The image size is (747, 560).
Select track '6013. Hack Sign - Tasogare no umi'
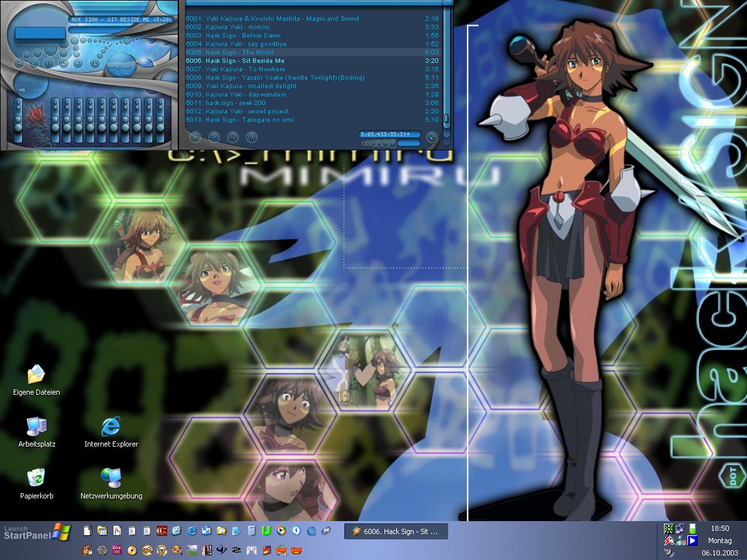[x=249, y=120]
